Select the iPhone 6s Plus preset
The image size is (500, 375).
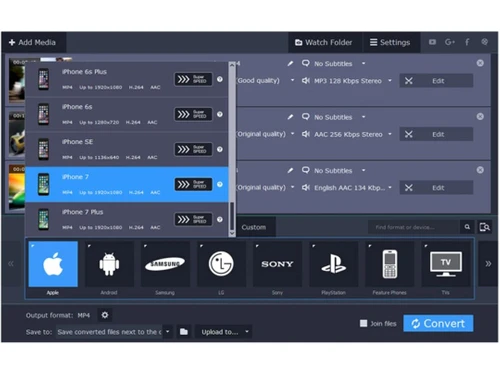click(127, 79)
